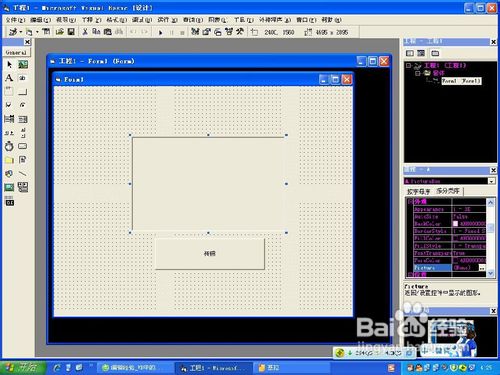500x375 pixels.
Task: Open the 外接程序 (Add-Ins) menu
Action: (275, 20)
